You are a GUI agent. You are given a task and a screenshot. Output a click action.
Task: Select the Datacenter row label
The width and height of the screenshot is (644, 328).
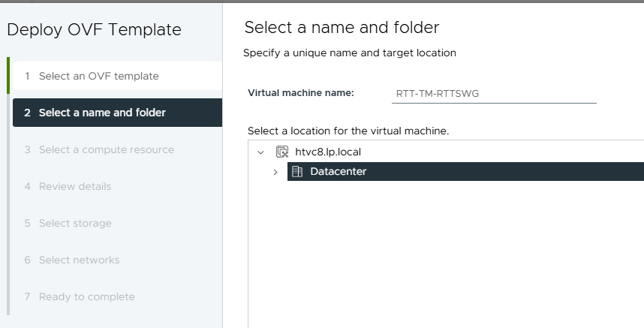[x=339, y=171]
